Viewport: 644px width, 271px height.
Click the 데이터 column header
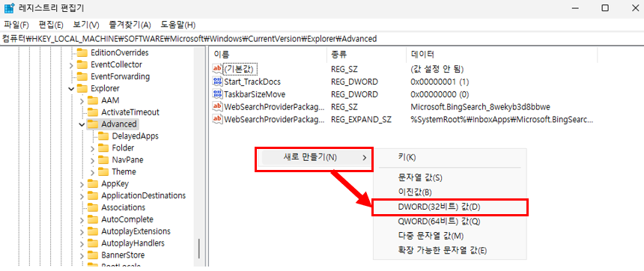pos(502,55)
